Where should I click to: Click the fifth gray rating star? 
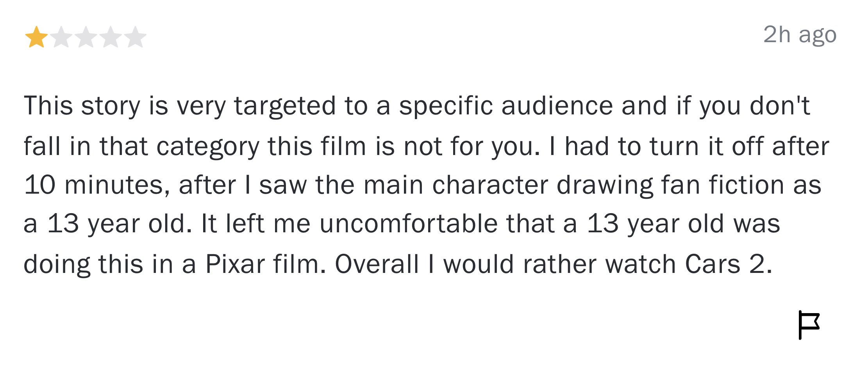pos(135,37)
